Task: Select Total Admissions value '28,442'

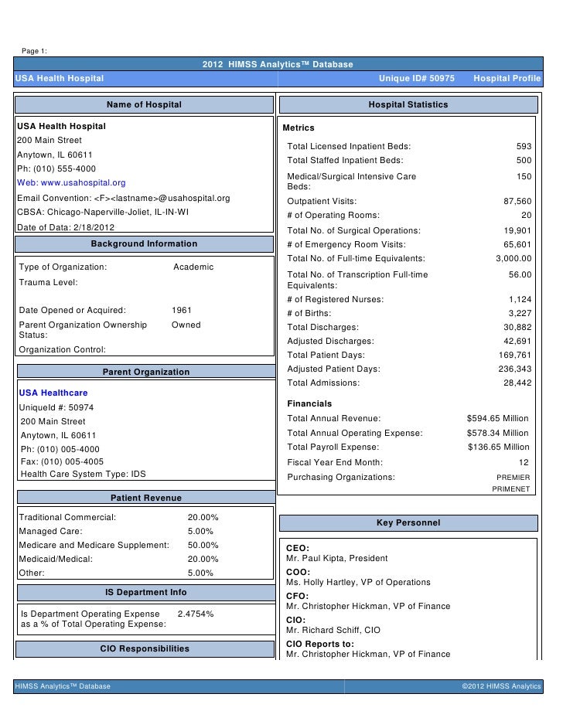Action: (x=517, y=383)
